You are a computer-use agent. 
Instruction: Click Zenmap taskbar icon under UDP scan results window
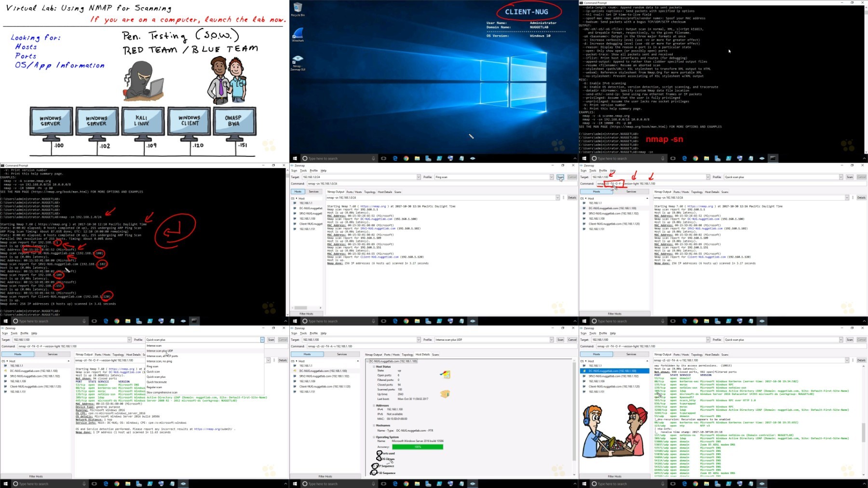click(x=762, y=484)
